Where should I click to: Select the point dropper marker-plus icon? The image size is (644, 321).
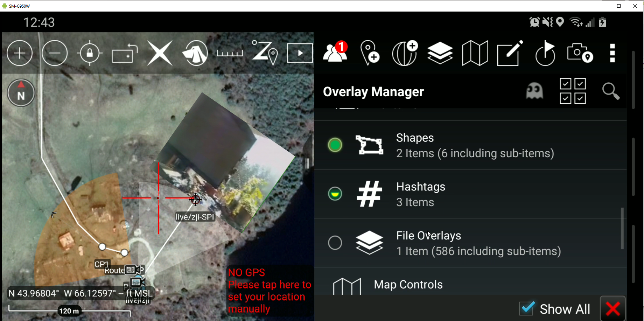[370, 53]
